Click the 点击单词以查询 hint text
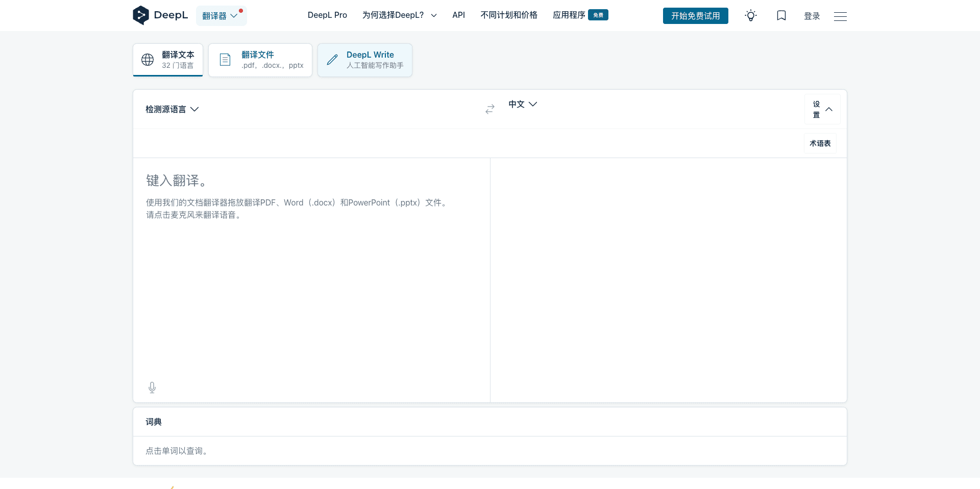 [177, 451]
